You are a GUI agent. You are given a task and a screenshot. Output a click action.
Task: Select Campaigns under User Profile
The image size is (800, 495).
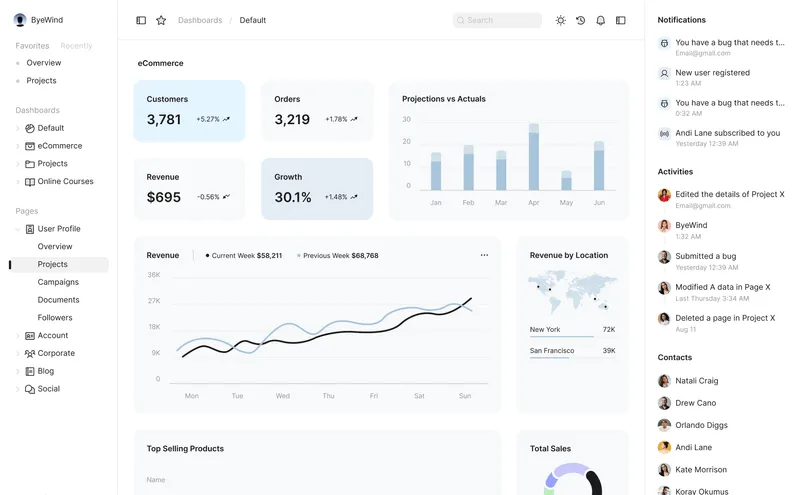[x=58, y=282]
